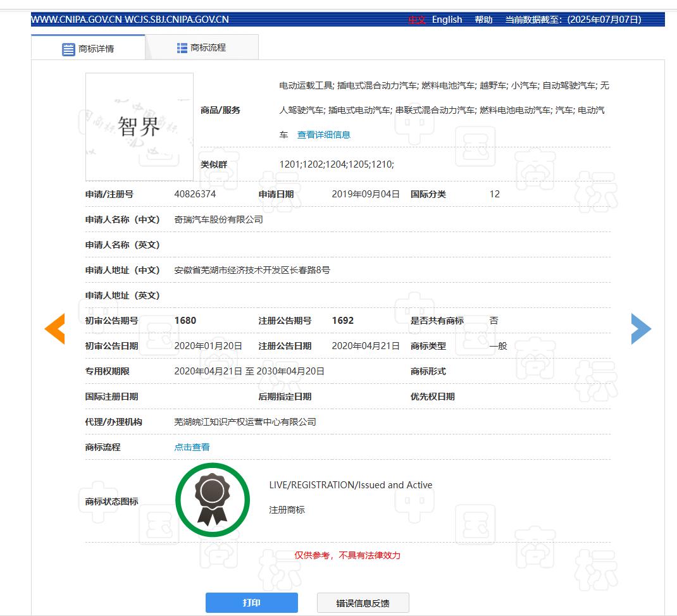Click application date 2019年09月04日
This screenshot has width=677, height=616.
(x=366, y=194)
